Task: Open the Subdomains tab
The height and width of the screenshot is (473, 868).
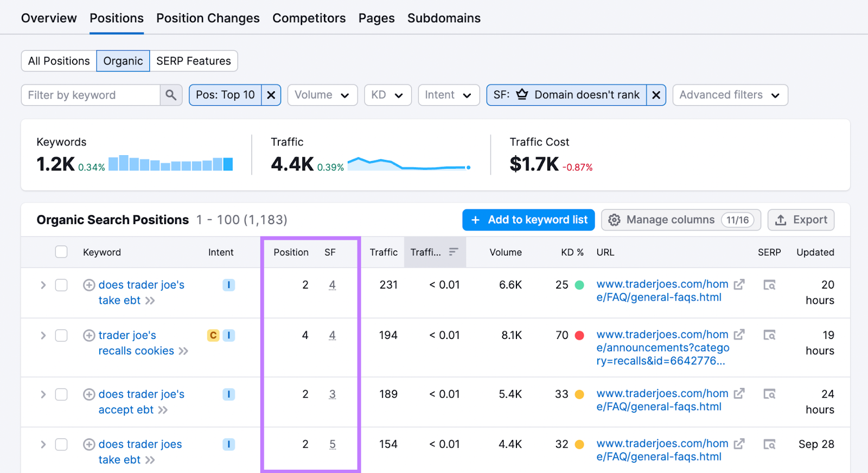Action: click(x=444, y=18)
